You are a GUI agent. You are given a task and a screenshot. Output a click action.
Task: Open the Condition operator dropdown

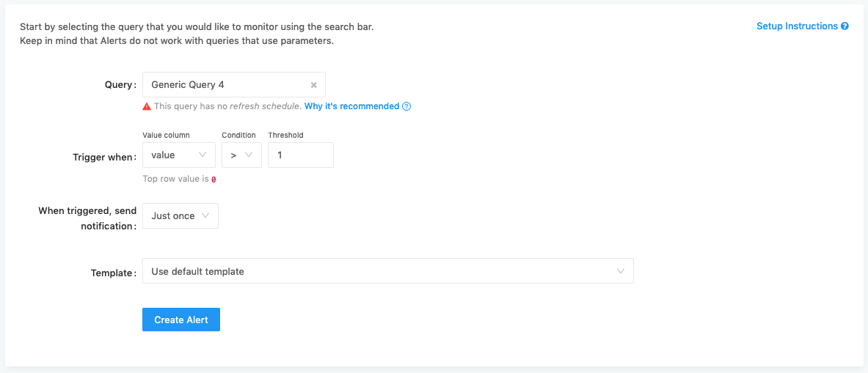coord(241,155)
